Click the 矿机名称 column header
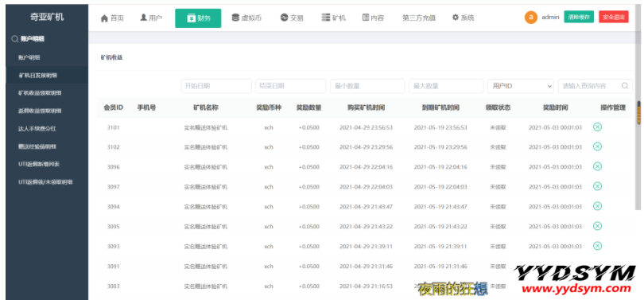Image resolution: width=644 pixels, height=300 pixels. coord(206,107)
